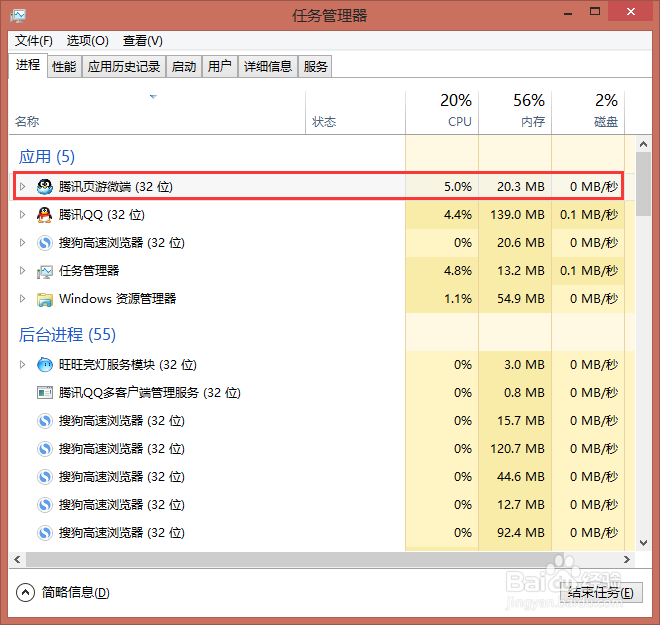Select the 腾讯QQ (32 位) row text

(101, 215)
